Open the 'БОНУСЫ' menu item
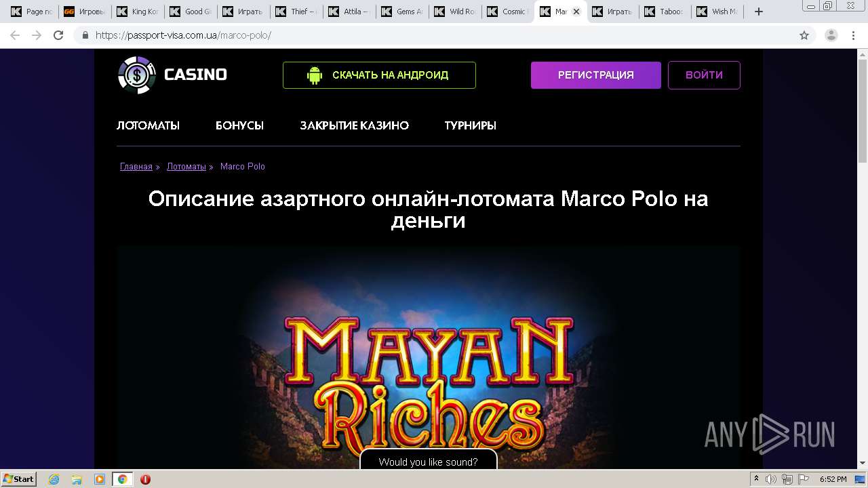The height and width of the screenshot is (488, 868). pyautogui.click(x=239, y=125)
